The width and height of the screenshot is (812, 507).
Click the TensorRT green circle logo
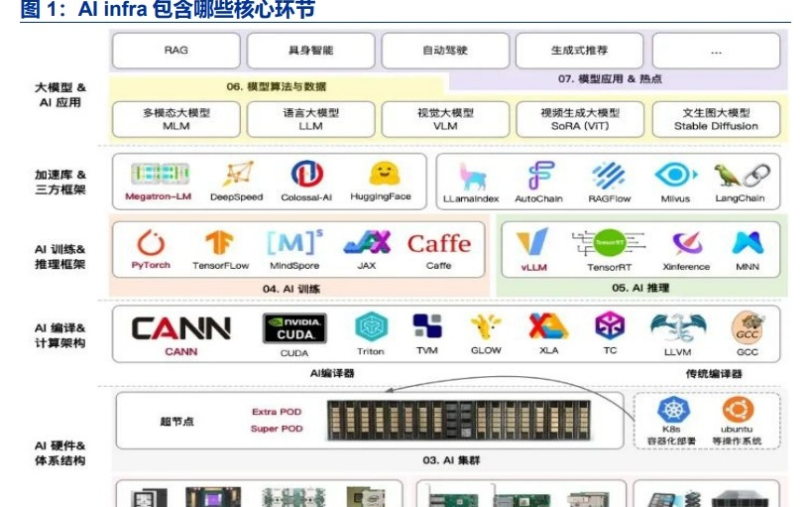(x=609, y=243)
